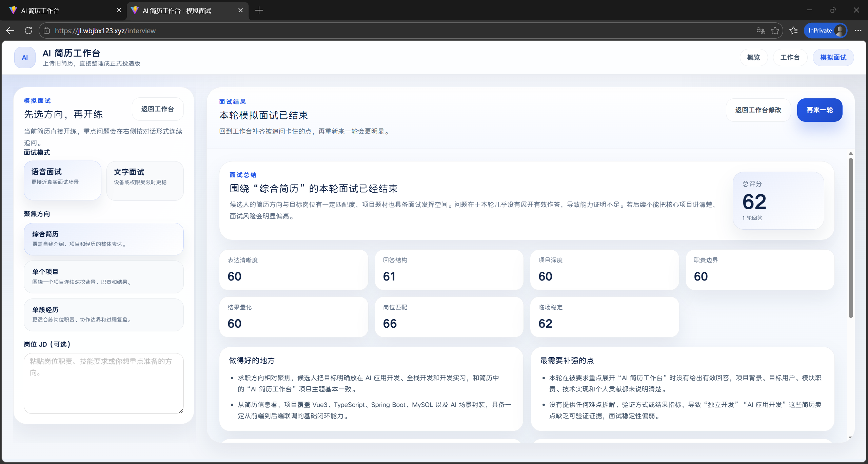This screenshot has width=868, height=464.
Task: Choose the 单段经历 focus option
Action: click(x=103, y=314)
